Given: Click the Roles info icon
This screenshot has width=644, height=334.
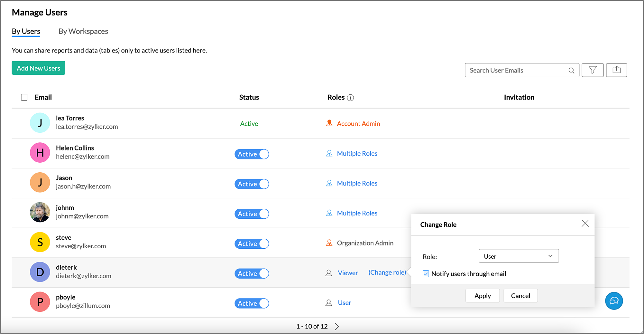Looking at the screenshot, I should pos(351,98).
